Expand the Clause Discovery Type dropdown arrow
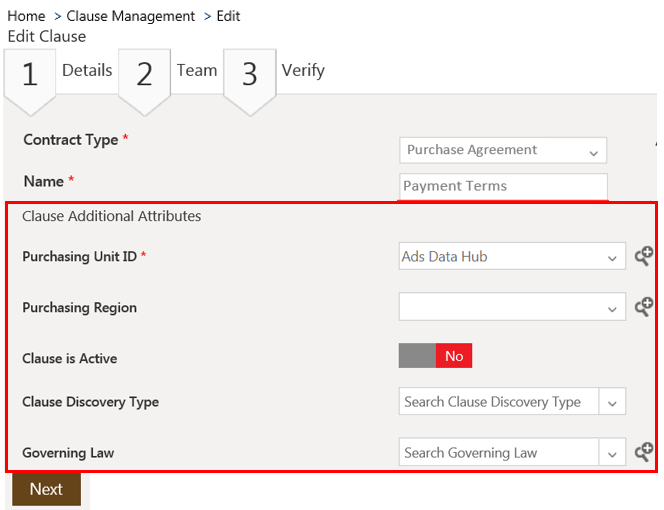 coord(612,402)
